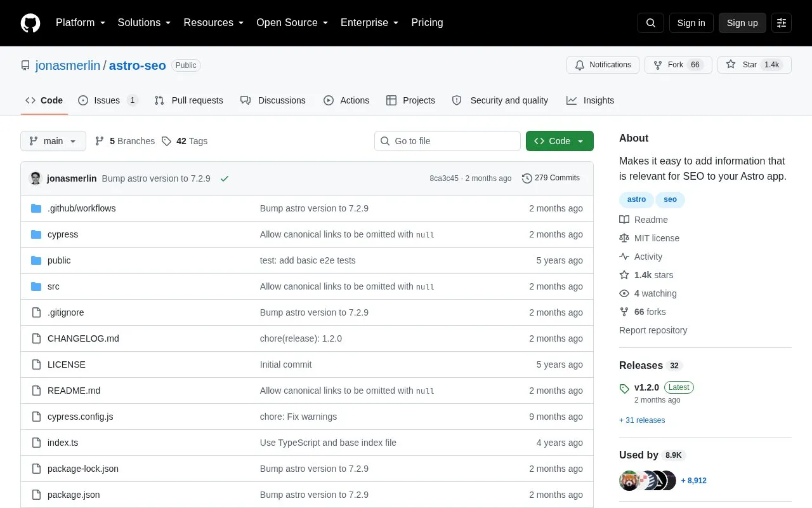
Task: Open the 66 forks link in About
Action: tap(643, 312)
